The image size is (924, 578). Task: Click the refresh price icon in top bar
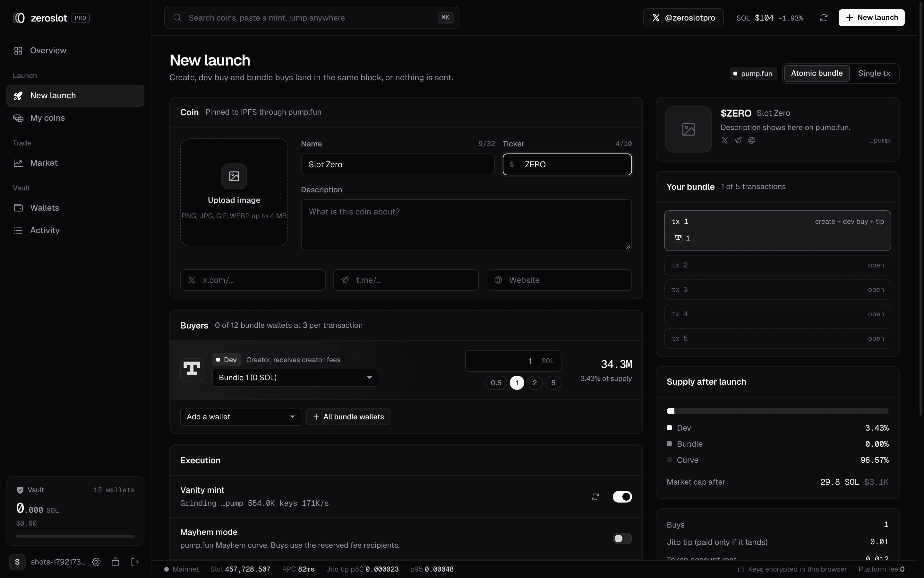click(x=824, y=18)
